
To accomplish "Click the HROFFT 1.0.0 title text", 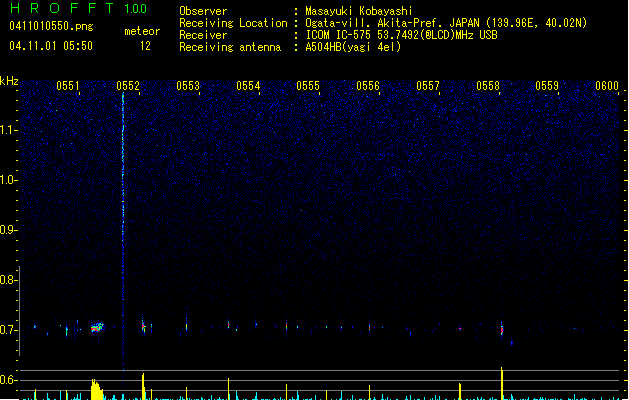I will [79, 8].
